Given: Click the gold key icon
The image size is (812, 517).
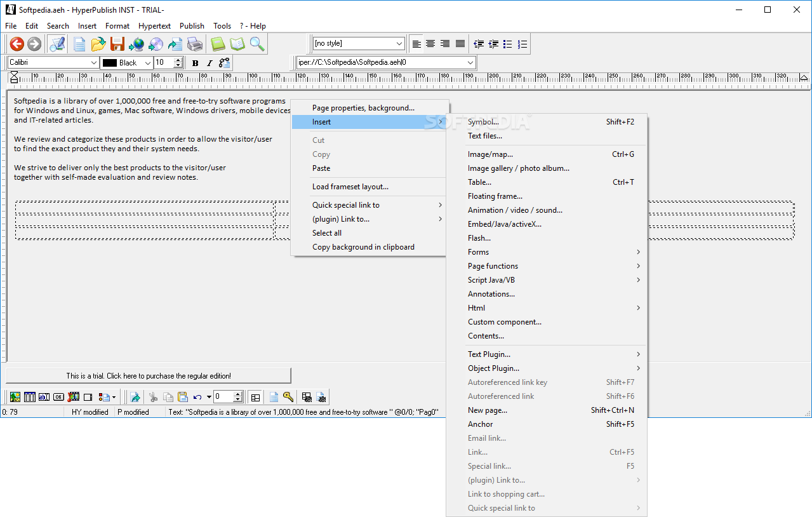Looking at the screenshot, I should click(x=288, y=397).
